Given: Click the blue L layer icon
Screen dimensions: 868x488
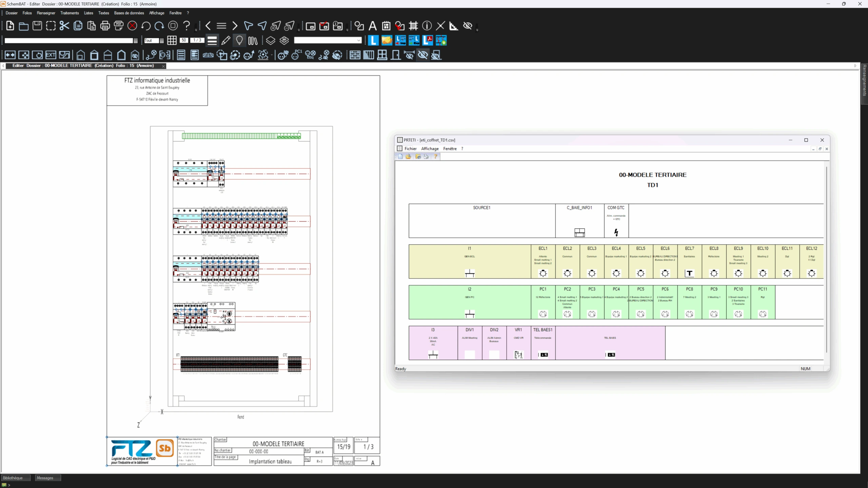Looking at the screenshot, I should pos(373,40).
